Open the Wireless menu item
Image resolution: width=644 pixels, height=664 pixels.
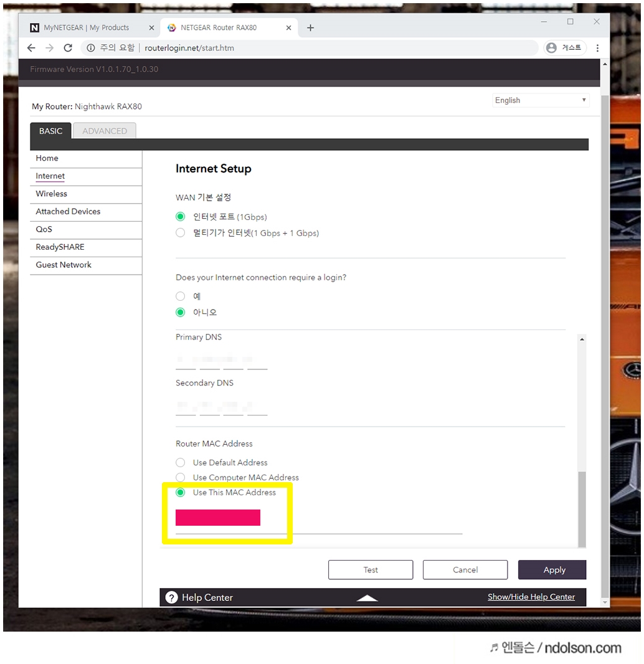tap(86, 194)
